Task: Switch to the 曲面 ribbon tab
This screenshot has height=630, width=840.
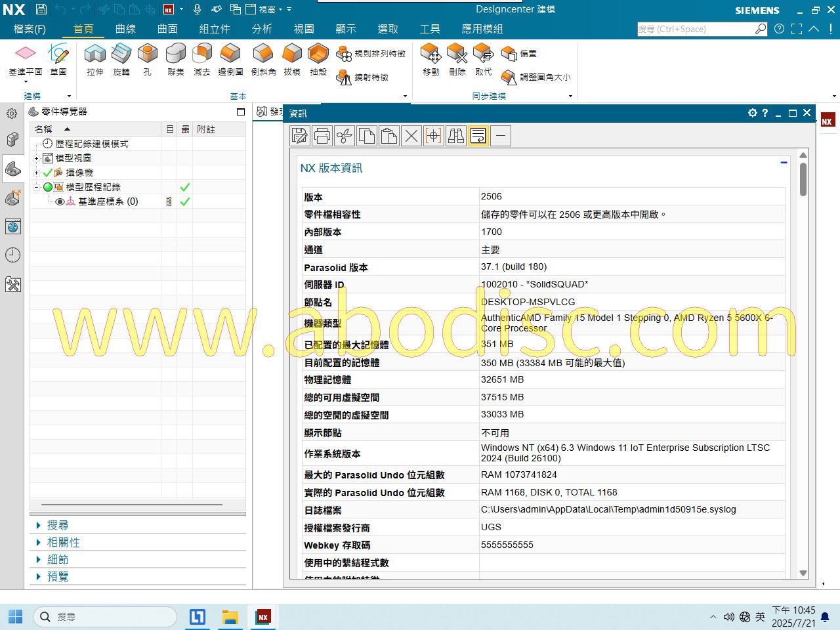Action: point(167,29)
